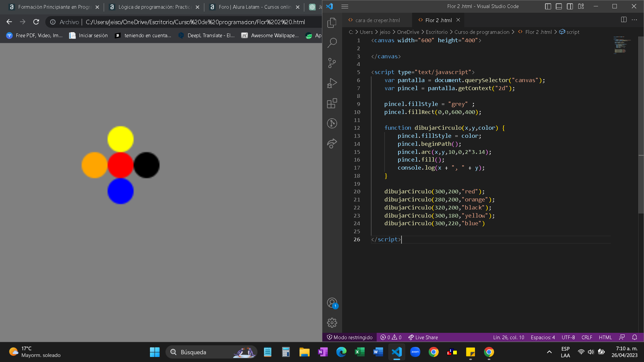Screen dimensions: 644x362
Task: Open Excel from the taskbar
Action: click(360, 352)
